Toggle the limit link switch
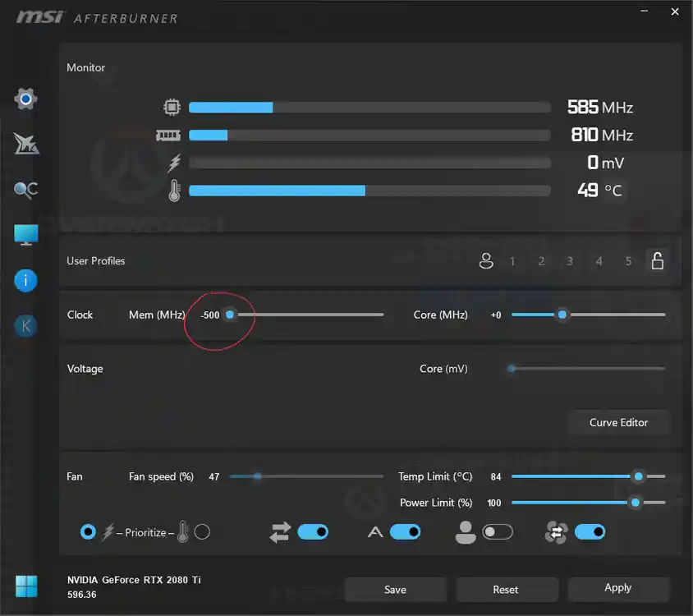The width and height of the screenshot is (693, 616). 313,532
